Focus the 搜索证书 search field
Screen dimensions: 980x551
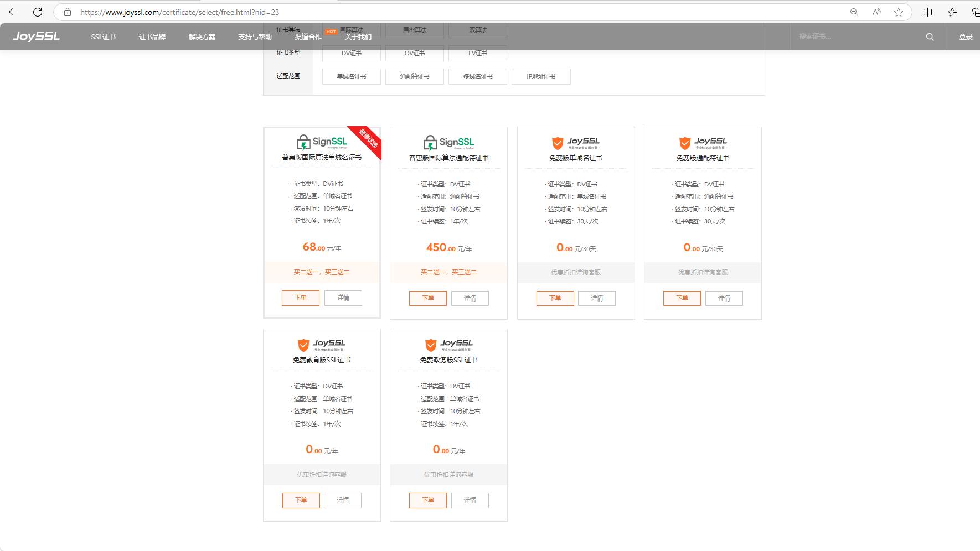tap(858, 37)
